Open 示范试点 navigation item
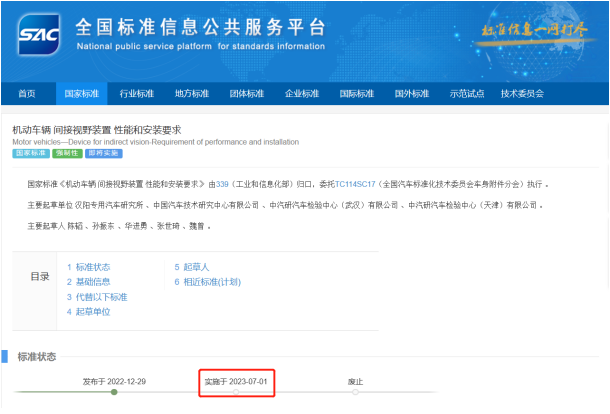The width and height of the screenshot is (610, 414). 467,94
